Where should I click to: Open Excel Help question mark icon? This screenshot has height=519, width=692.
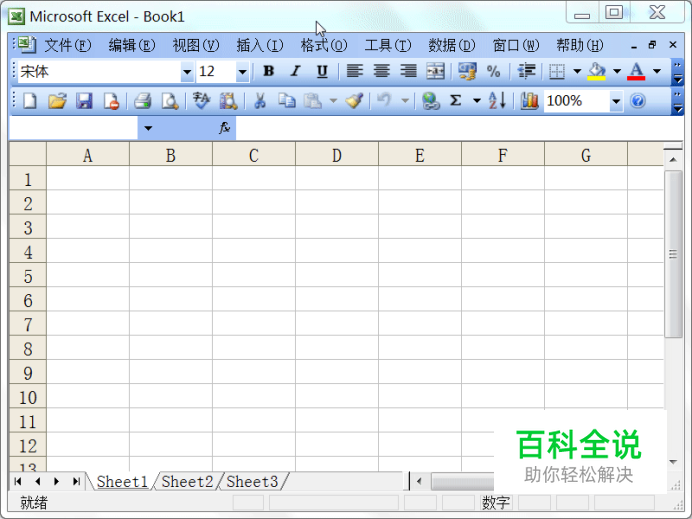pyautogui.click(x=638, y=101)
